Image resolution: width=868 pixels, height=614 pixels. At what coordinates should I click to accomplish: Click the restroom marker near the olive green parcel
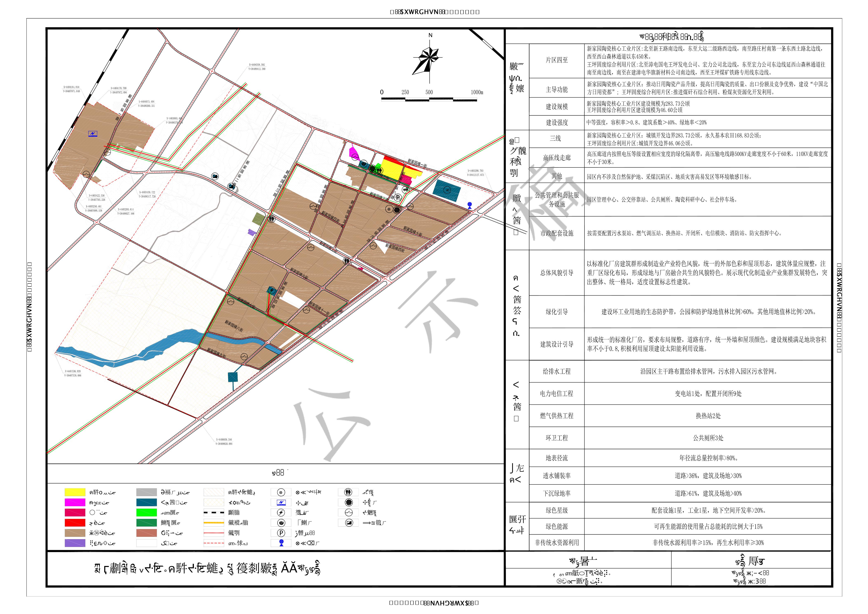[x=272, y=219]
